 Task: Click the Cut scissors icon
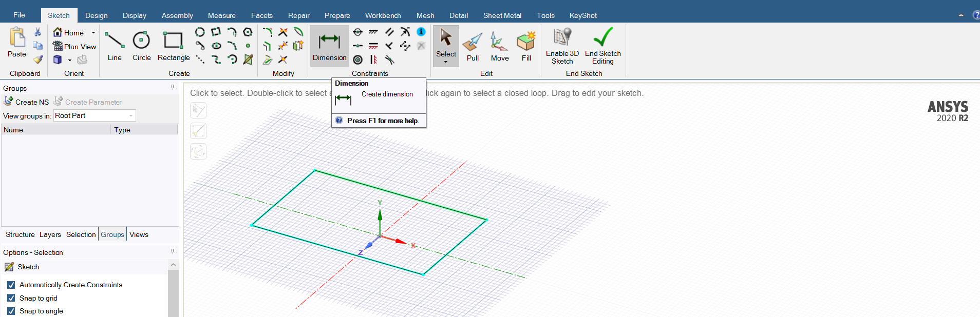(x=37, y=32)
